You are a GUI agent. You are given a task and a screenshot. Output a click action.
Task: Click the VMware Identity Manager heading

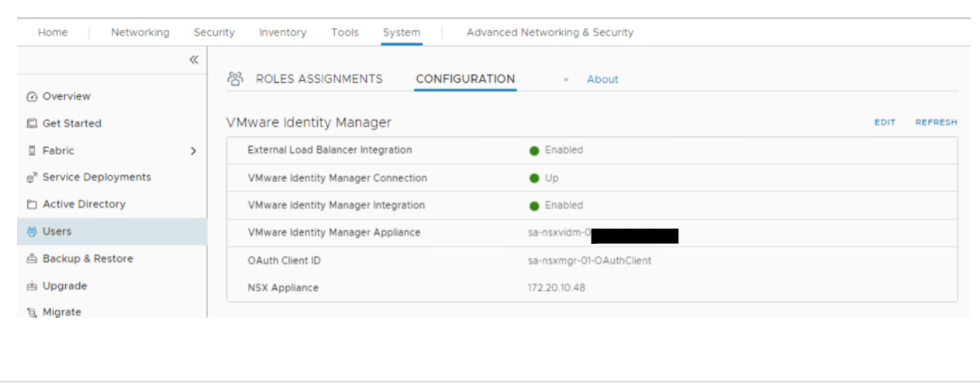click(309, 122)
